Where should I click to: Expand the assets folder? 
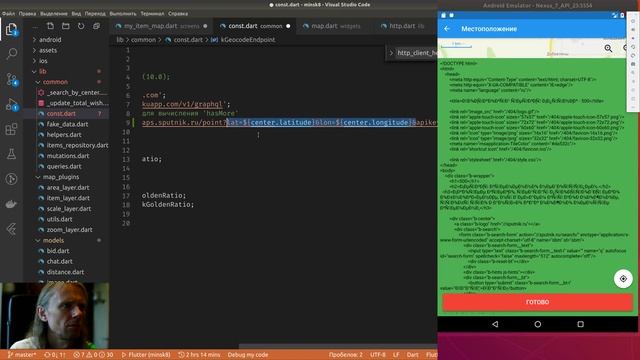48,50
